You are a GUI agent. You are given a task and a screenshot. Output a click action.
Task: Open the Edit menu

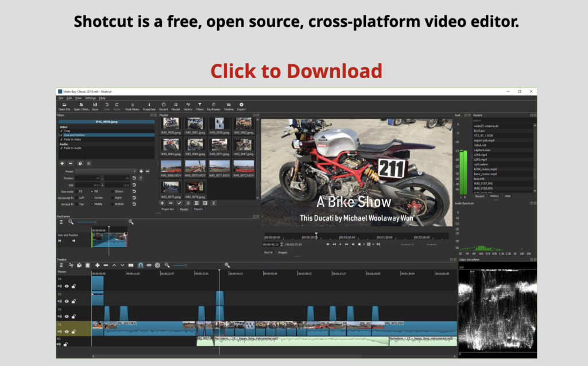click(69, 98)
